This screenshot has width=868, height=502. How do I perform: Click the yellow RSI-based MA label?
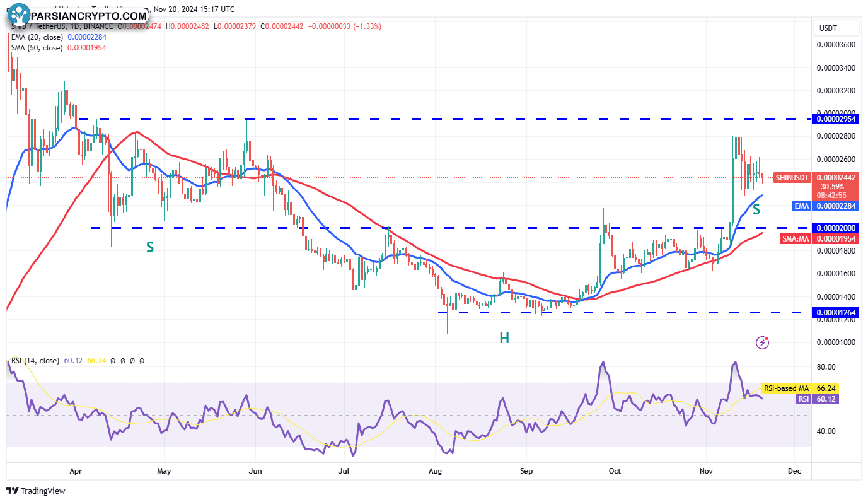pos(786,388)
